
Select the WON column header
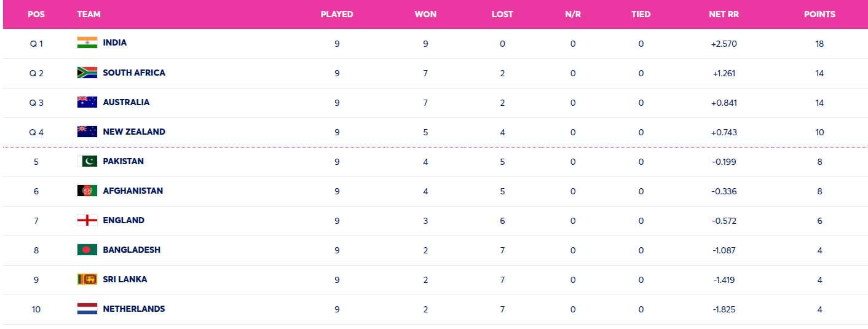[x=425, y=14]
